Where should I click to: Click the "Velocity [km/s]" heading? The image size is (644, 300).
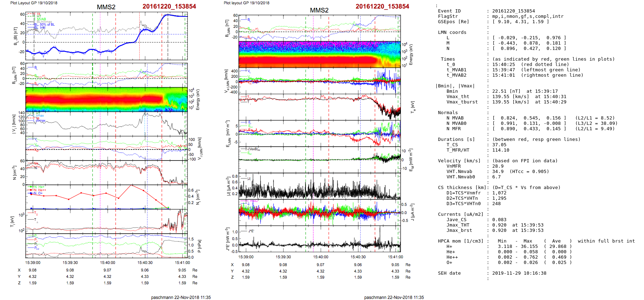[459, 161]
